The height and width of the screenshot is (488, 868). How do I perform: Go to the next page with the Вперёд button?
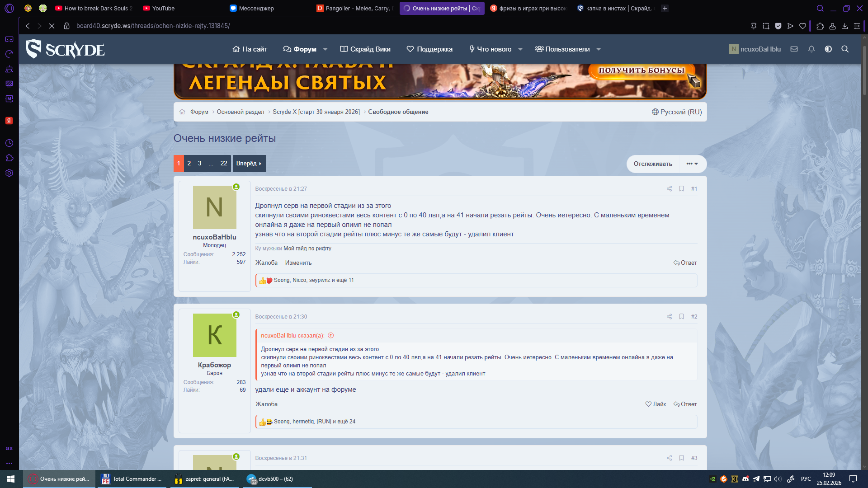click(249, 164)
